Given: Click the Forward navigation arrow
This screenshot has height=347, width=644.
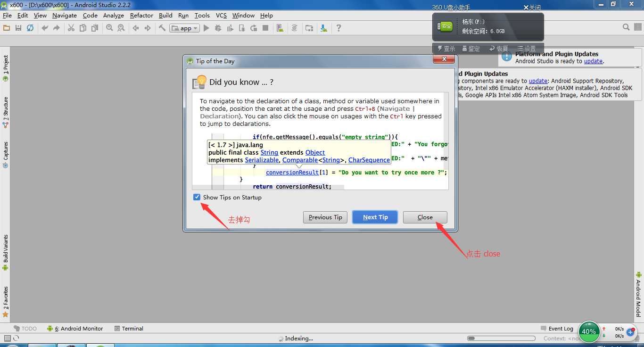Looking at the screenshot, I should pos(148,28).
